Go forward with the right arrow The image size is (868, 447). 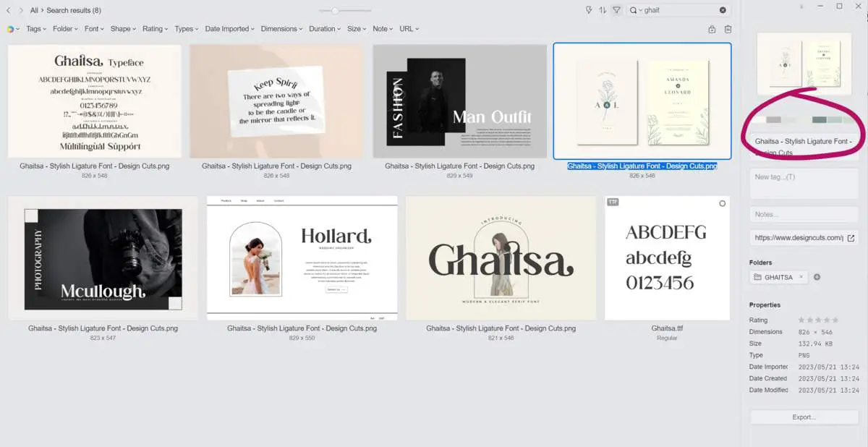22,10
